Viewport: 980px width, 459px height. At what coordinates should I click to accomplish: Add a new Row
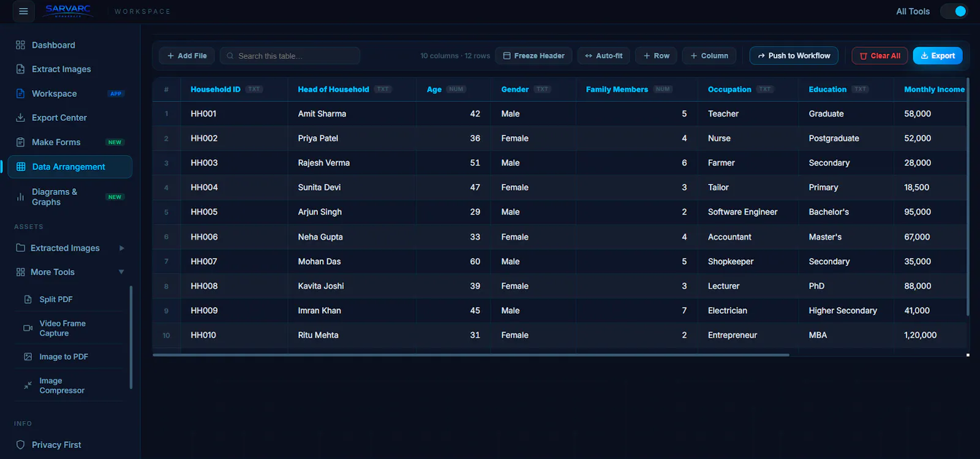coord(656,56)
